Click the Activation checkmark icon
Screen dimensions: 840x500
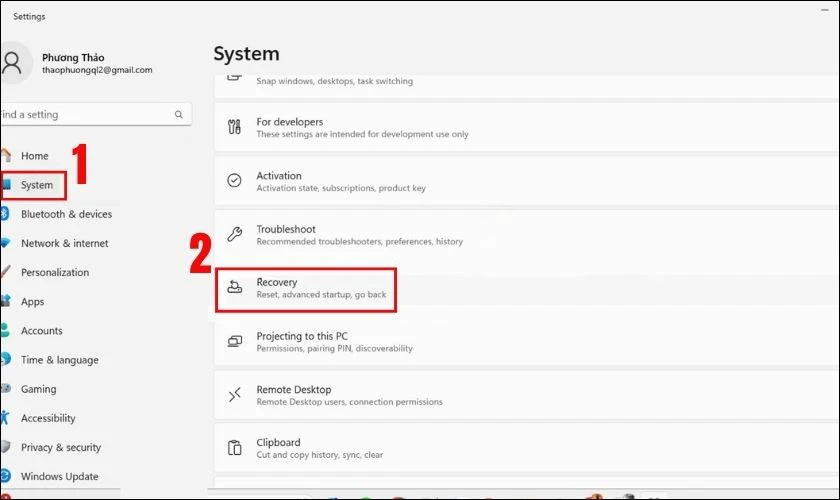tap(235, 181)
